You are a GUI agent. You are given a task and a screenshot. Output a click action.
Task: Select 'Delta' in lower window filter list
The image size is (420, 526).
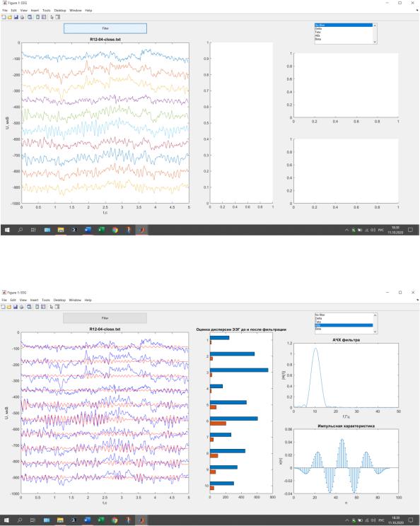[344, 318]
